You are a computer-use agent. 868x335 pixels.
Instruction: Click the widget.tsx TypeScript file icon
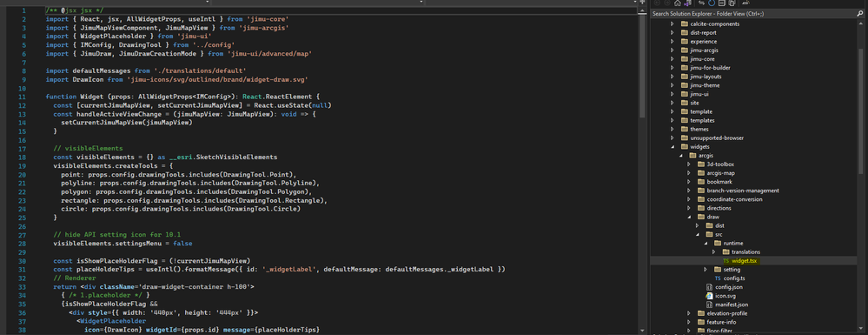coord(726,261)
